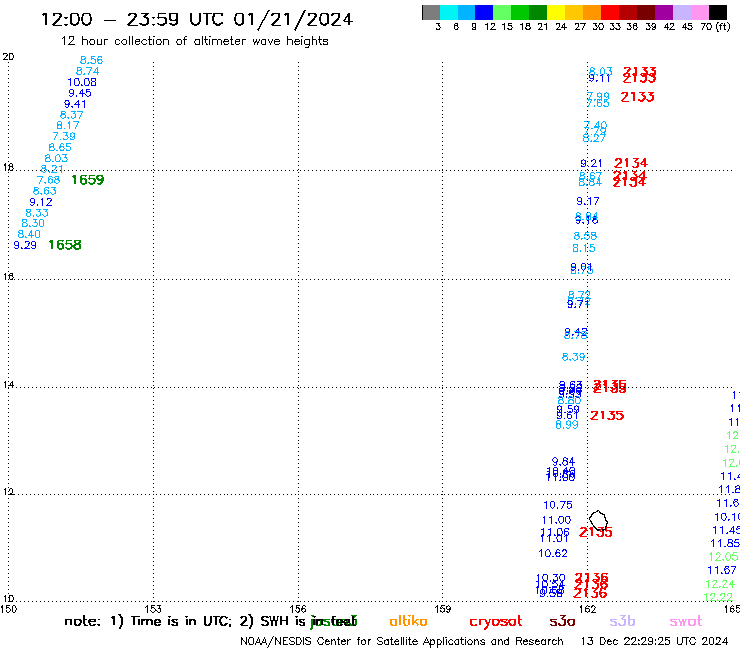Click the wave height value "8.40"

coord(29,234)
